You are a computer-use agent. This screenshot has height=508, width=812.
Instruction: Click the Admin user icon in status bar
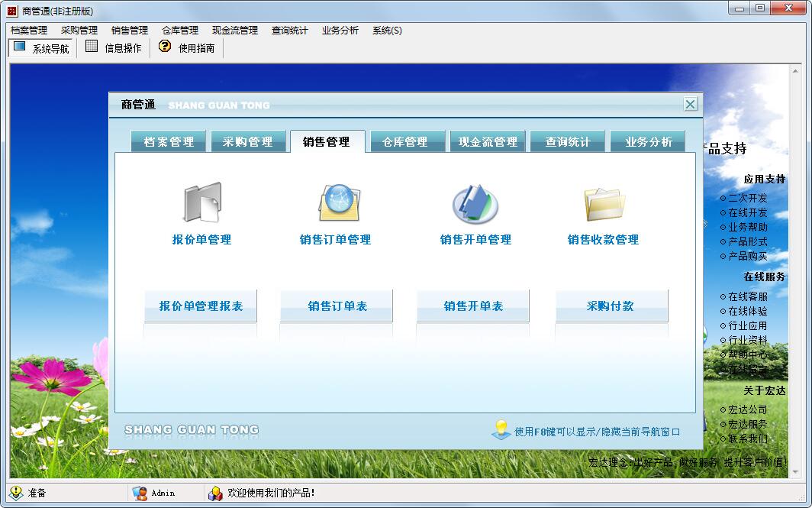point(139,493)
